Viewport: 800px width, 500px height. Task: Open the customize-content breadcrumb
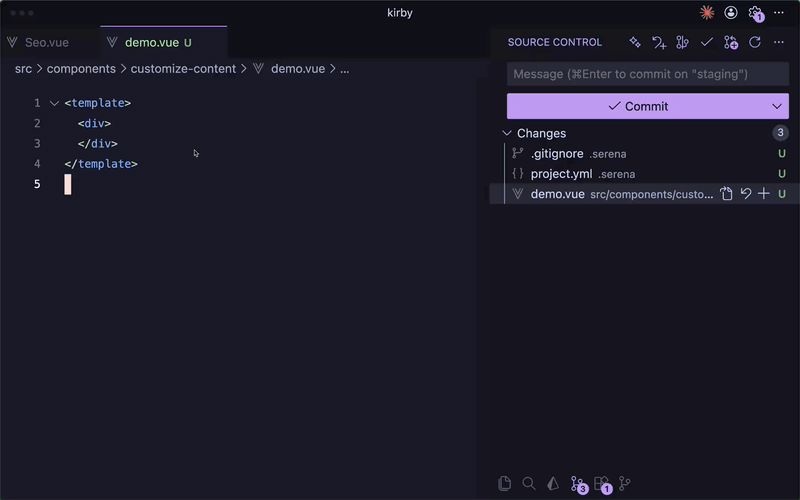point(183,69)
